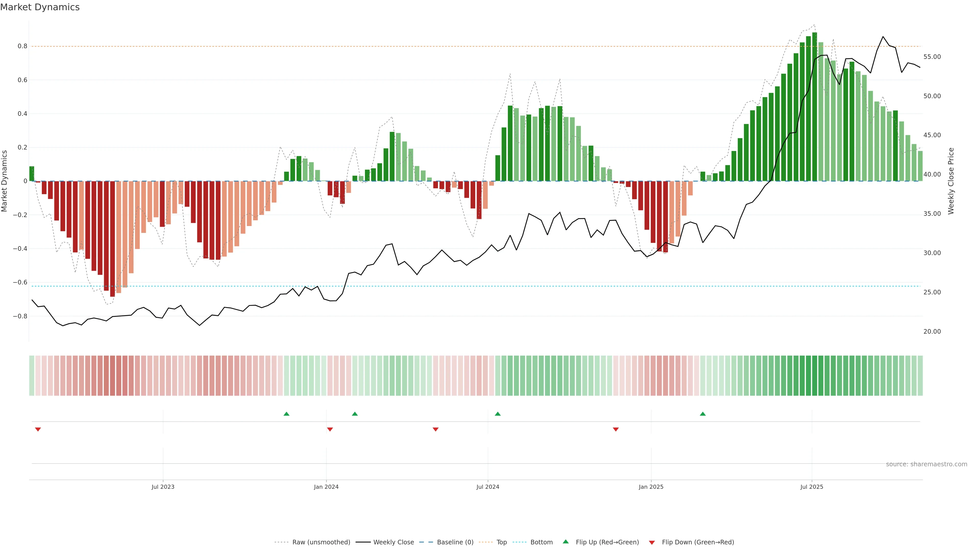Image resolution: width=980 pixels, height=551 pixels.
Task: Click the last green Flip Up triangle in 2025
Action: pos(703,414)
